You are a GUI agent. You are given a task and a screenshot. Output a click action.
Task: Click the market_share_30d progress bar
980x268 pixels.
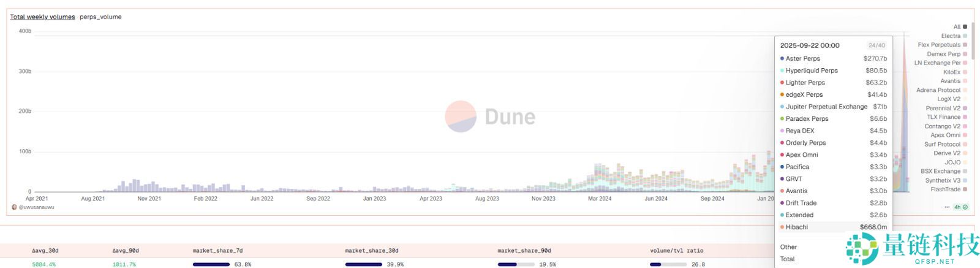(x=364, y=264)
